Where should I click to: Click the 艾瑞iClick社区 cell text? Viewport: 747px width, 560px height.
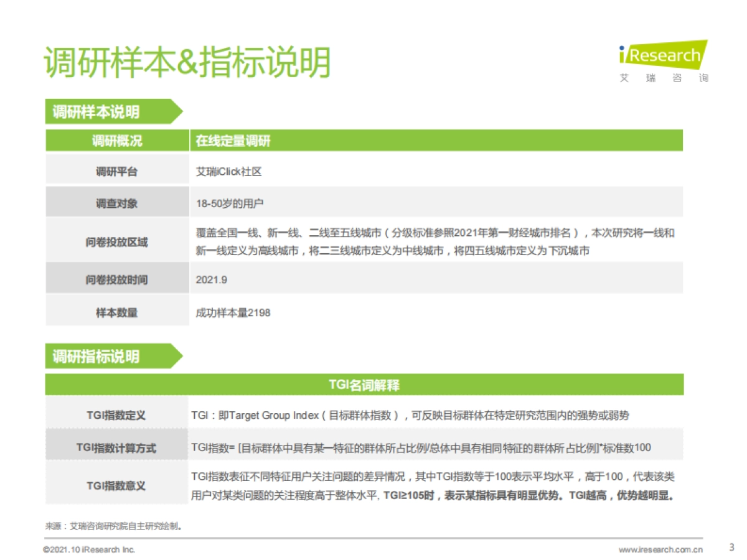229,170
